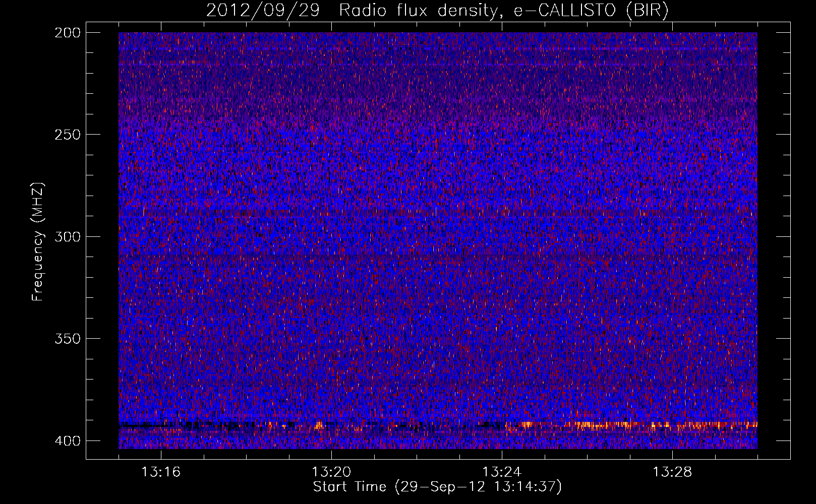Viewport: 816px width, 504px height.
Task: Click the 13:20 time tick label
Action: tap(331, 472)
